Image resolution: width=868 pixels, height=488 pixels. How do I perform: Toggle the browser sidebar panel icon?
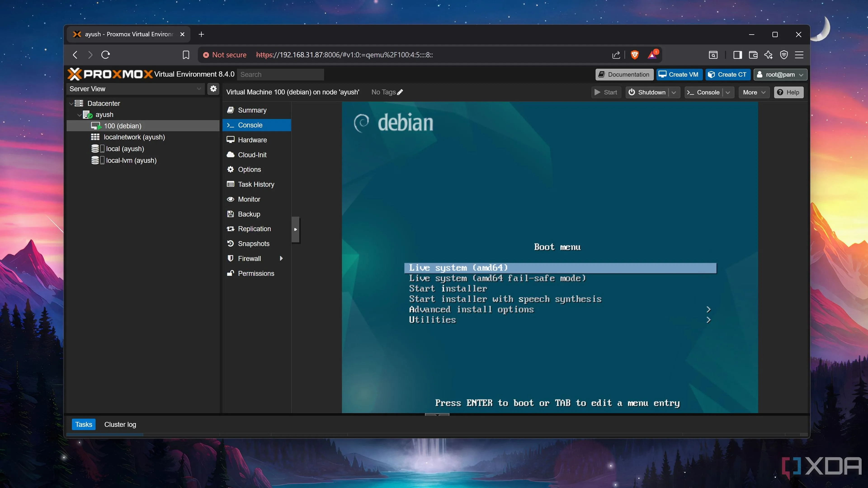tap(737, 55)
